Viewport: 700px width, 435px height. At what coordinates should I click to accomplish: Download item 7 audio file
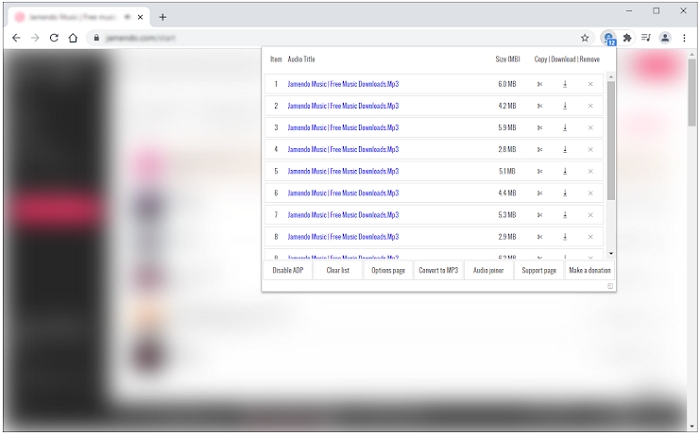click(565, 215)
